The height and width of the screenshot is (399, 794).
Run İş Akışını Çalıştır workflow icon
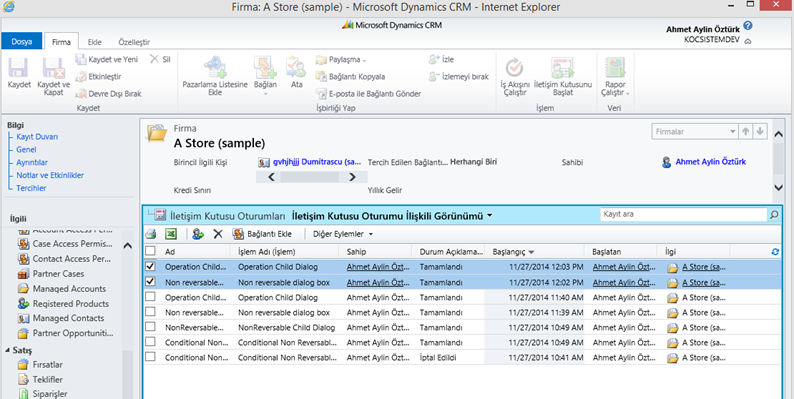[514, 68]
